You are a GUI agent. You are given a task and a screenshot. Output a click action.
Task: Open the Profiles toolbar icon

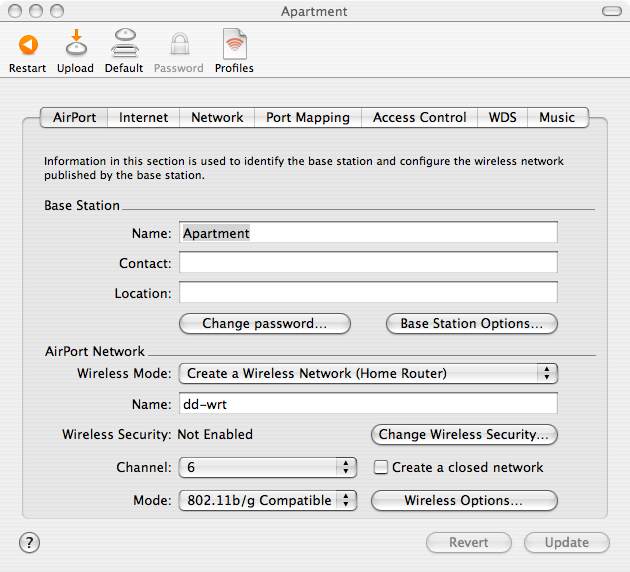(x=235, y=44)
